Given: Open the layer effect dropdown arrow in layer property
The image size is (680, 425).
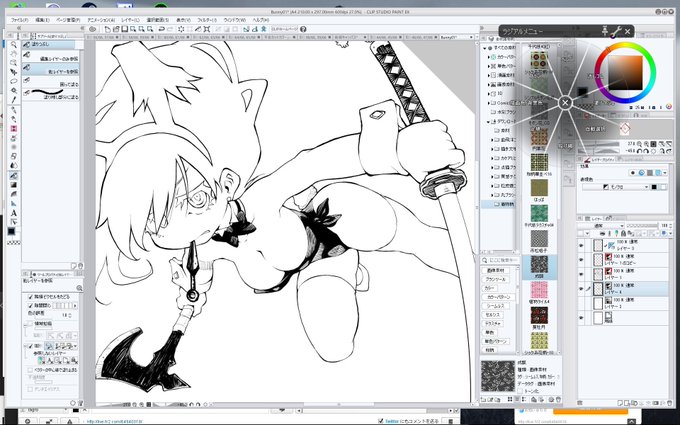Looking at the screenshot, I should [665, 173].
